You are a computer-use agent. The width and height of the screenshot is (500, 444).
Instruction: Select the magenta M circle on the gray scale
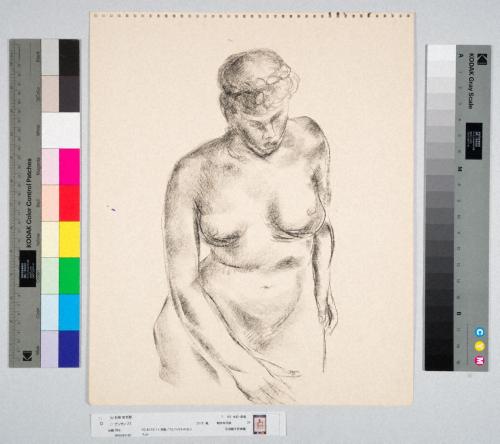[x=480, y=360]
